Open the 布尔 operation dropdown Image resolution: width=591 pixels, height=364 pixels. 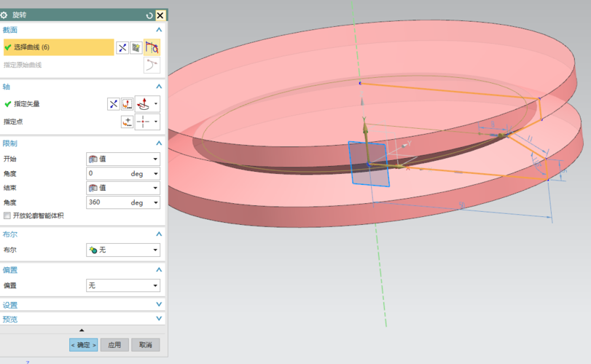(x=122, y=250)
